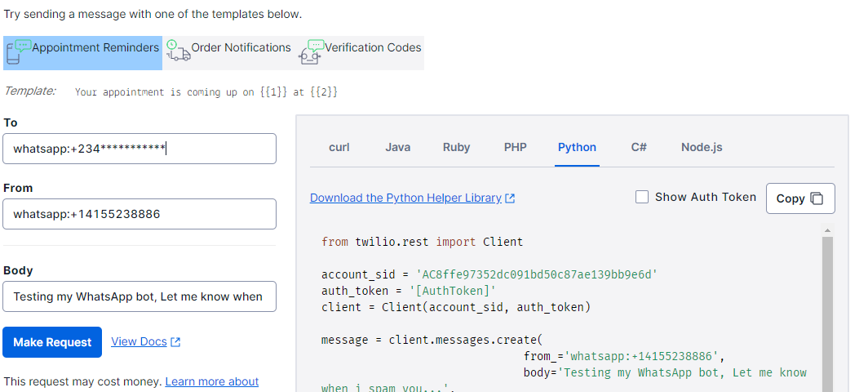Screen dimensions: 868x392
Task: Click the Verification Codes icon
Action: pyautogui.click(x=312, y=51)
